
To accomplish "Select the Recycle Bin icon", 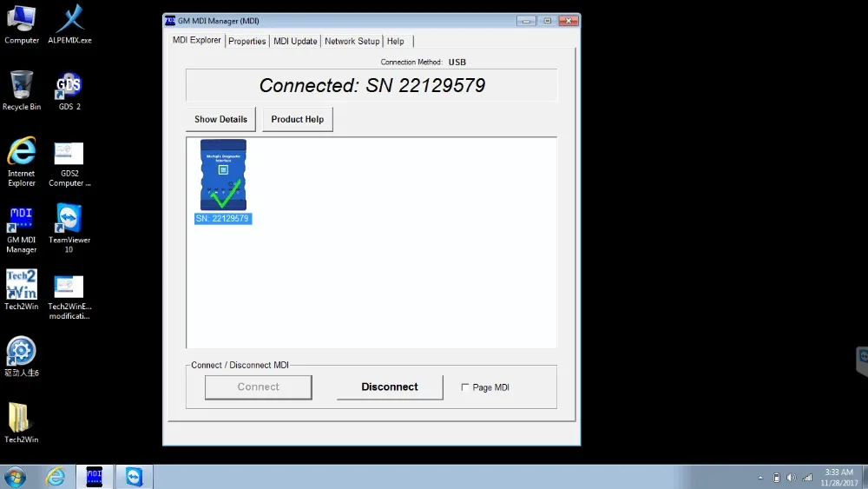I will [22, 90].
